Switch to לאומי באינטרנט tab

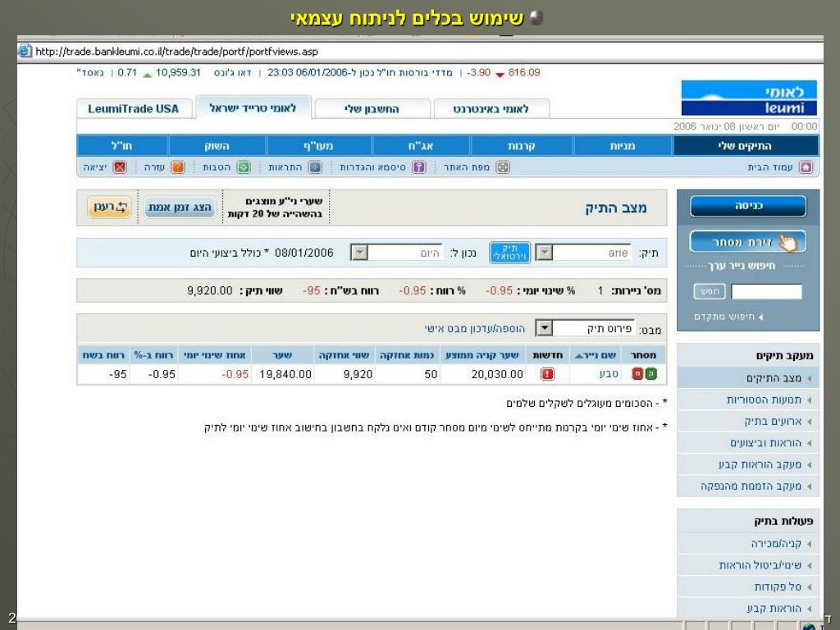[x=491, y=109]
